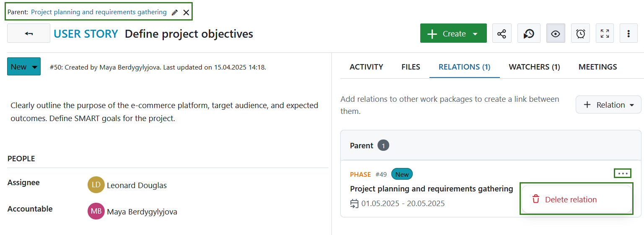The width and height of the screenshot is (644, 235).
Task: Enter fullscreen view with expand icon
Action: (x=605, y=34)
